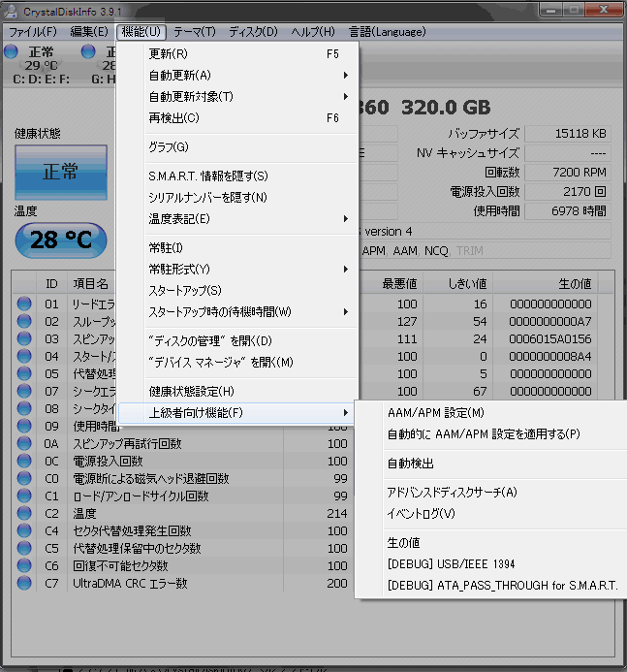Open AAM/APM 設定(M)
627x672 pixels.
click(491, 413)
